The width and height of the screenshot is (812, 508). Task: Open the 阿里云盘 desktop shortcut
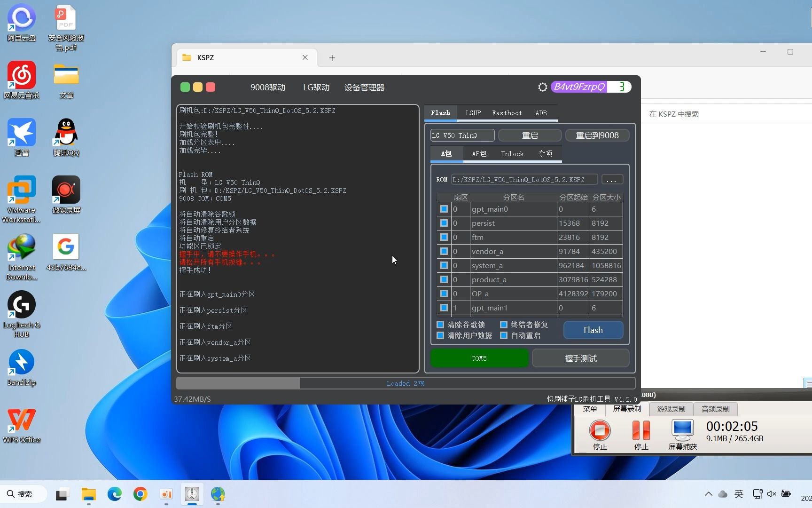pyautogui.click(x=22, y=23)
